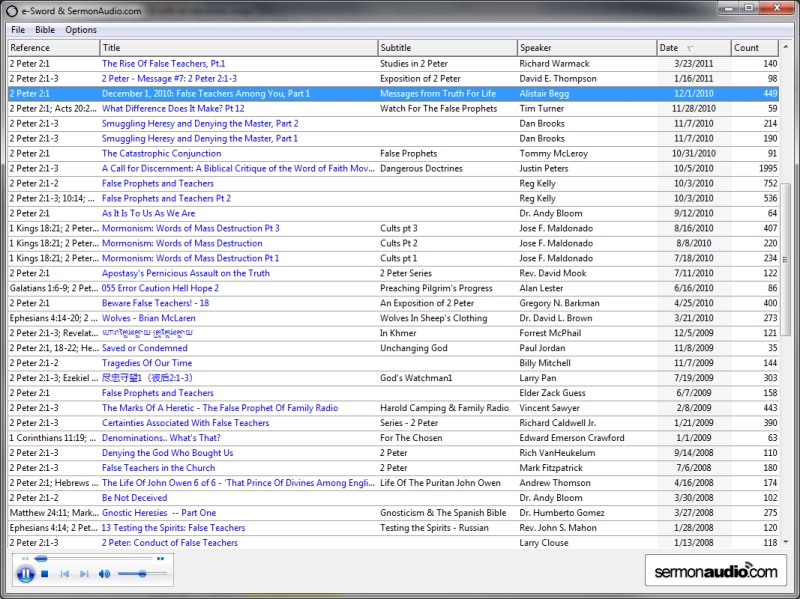The width and height of the screenshot is (800, 599).
Task: Click subtitle 'Wolves In Sheep's Clothing'
Action: [434, 318]
